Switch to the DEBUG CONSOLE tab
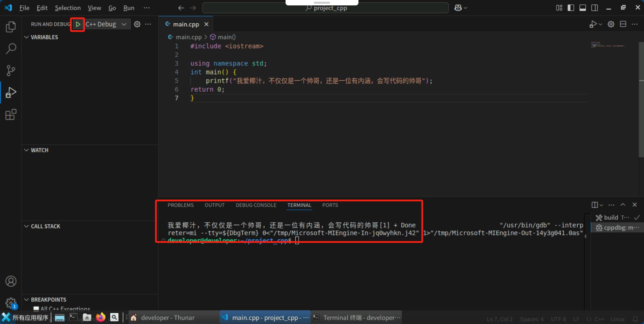The height and width of the screenshot is (324, 644). (x=256, y=205)
